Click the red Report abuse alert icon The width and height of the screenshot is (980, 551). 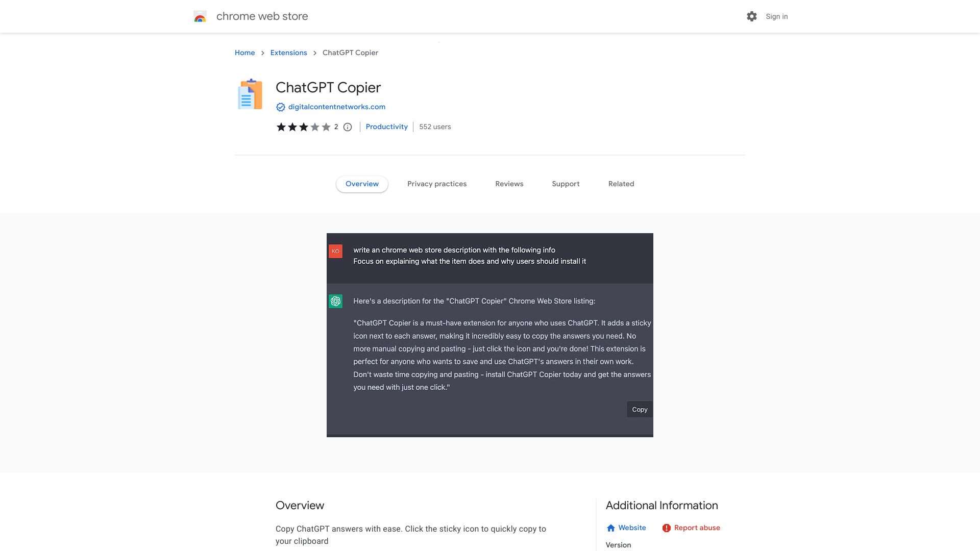pos(667,528)
